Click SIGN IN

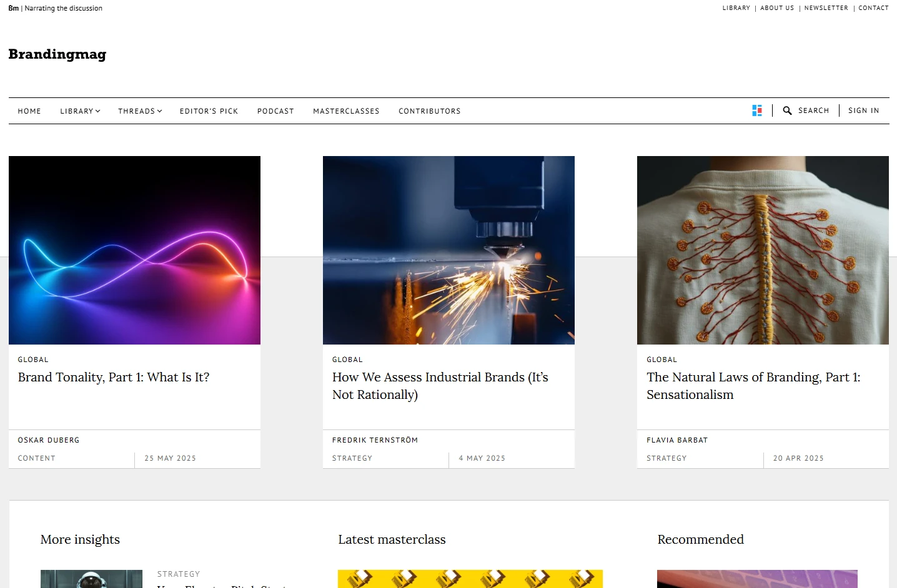coord(863,110)
